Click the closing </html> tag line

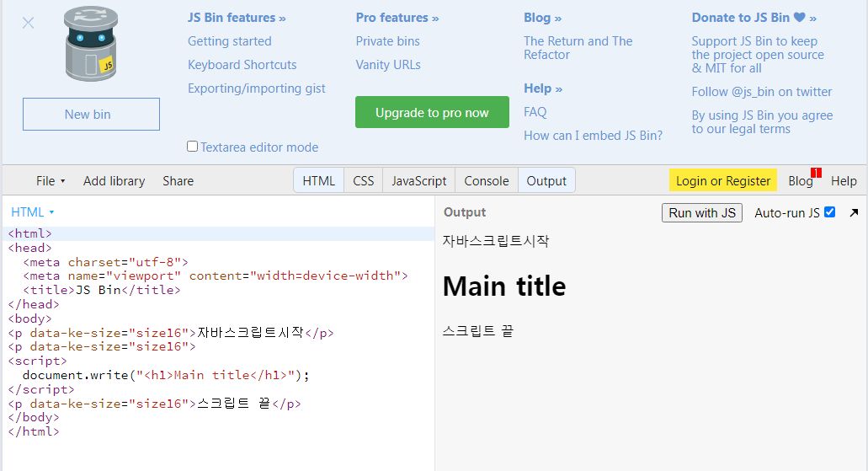[33, 431]
